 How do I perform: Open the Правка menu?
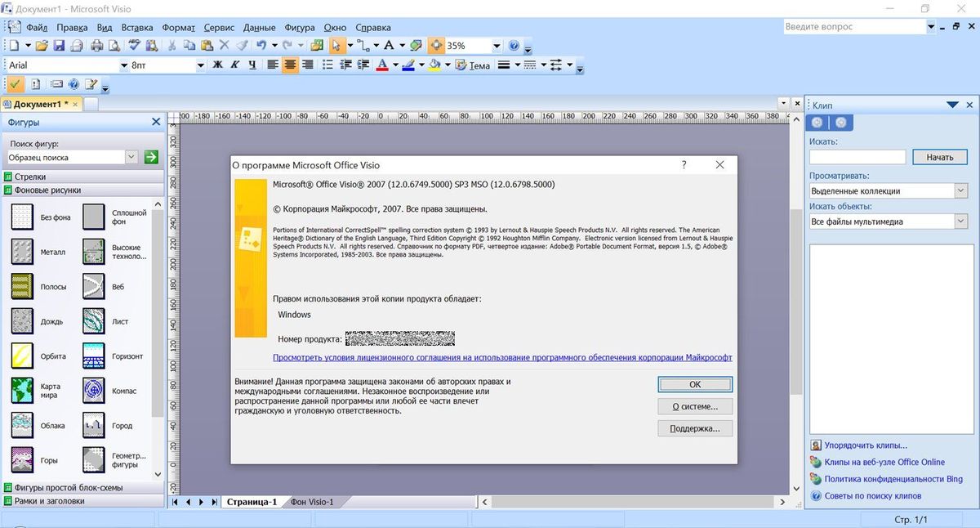coord(72,27)
